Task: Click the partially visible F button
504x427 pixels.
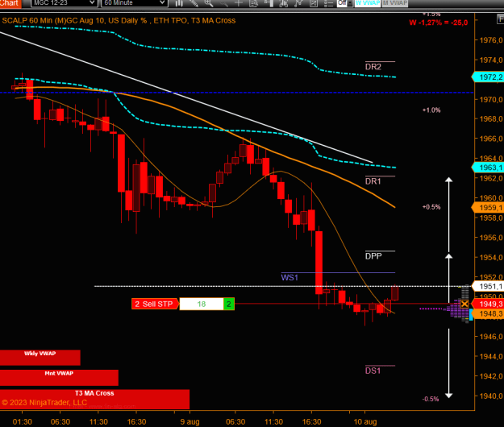Action: pos(500,19)
